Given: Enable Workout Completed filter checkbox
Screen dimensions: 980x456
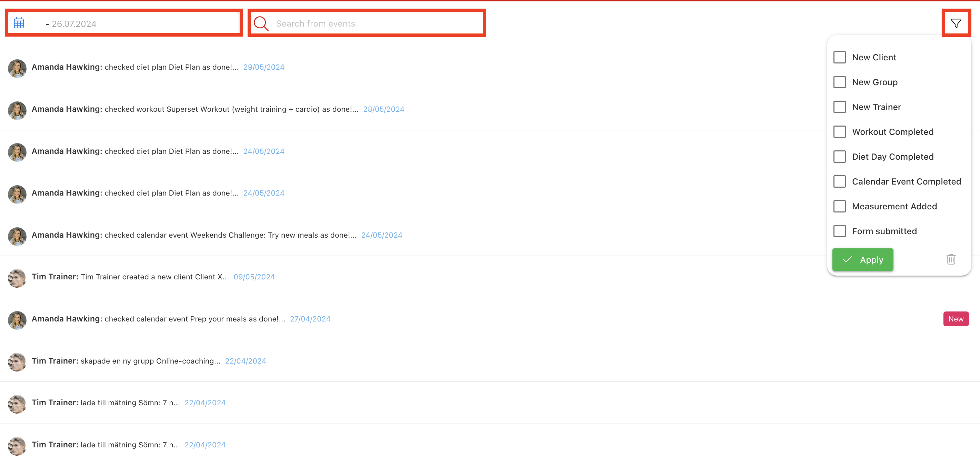Looking at the screenshot, I should coord(839,132).
